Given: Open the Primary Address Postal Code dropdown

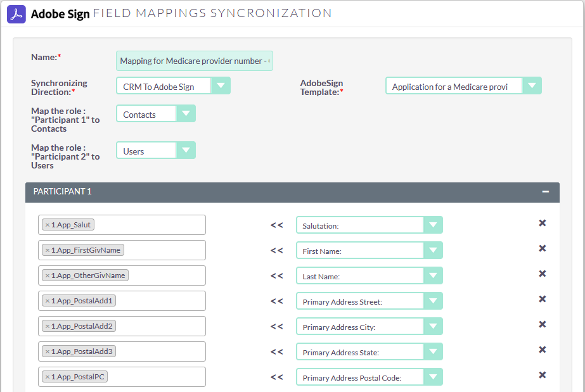Looking at the screenshot, I should pos(370,377).
